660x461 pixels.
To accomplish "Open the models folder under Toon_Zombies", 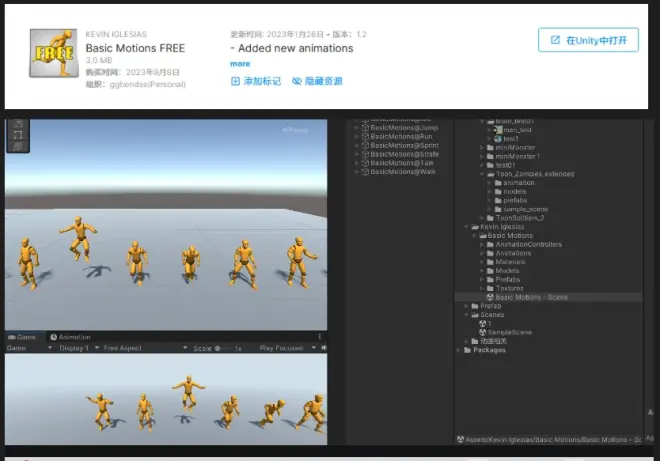I will 510,192.
